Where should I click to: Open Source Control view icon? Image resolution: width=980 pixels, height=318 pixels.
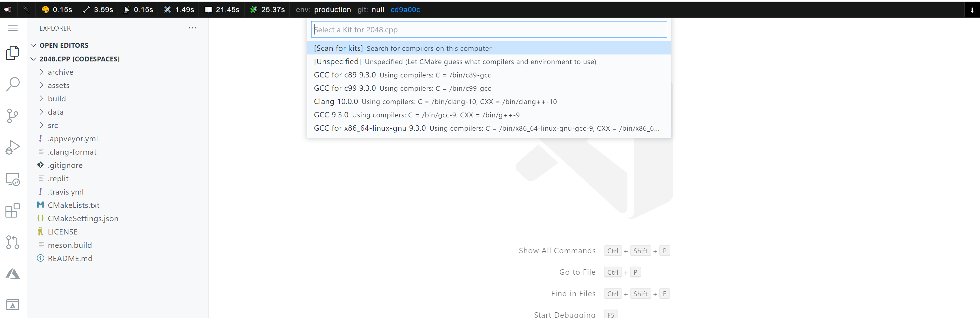click(x=13, y=116)
